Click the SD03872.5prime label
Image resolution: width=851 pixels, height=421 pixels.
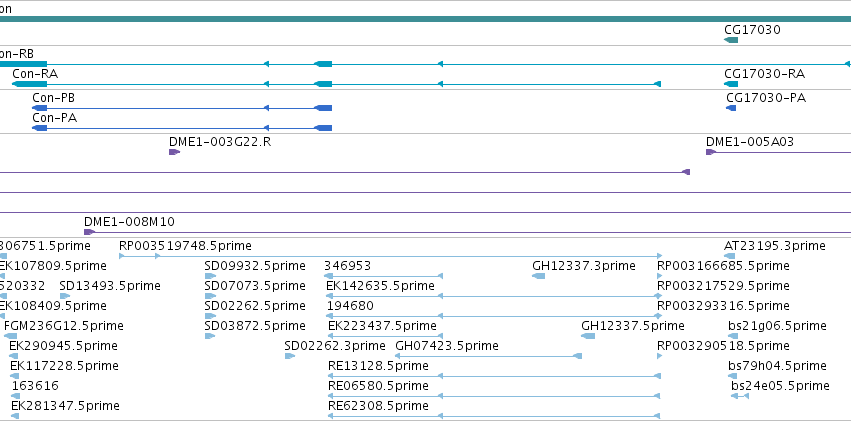point(255,326)
